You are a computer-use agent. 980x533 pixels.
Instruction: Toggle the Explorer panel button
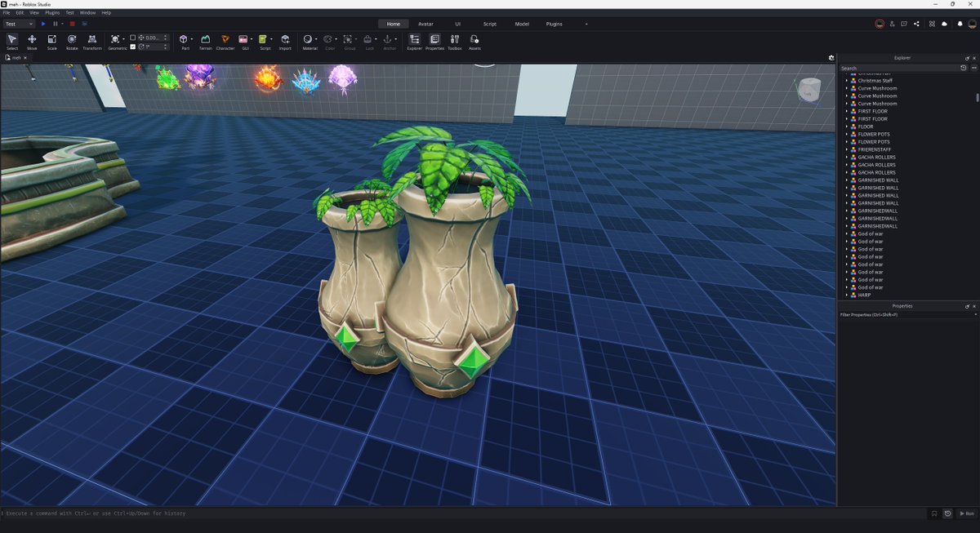pyautogui.click(x=415, y=42)
